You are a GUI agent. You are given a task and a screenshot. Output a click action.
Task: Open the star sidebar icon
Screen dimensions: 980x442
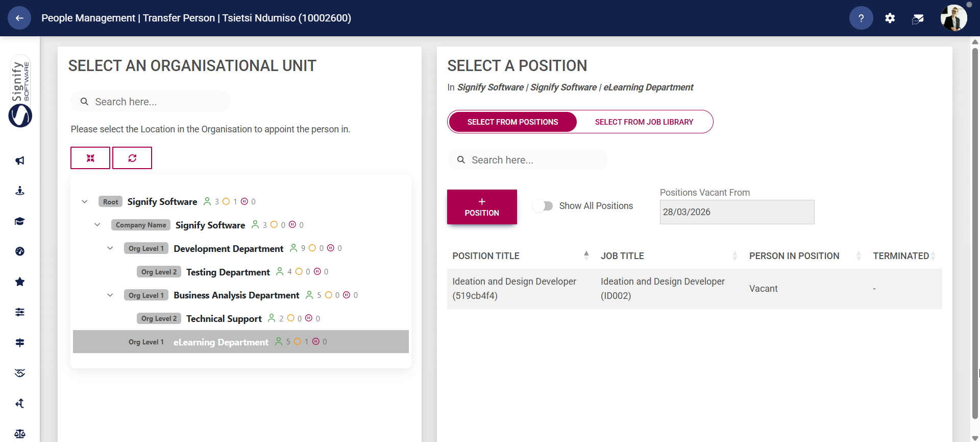pos(20,282)
